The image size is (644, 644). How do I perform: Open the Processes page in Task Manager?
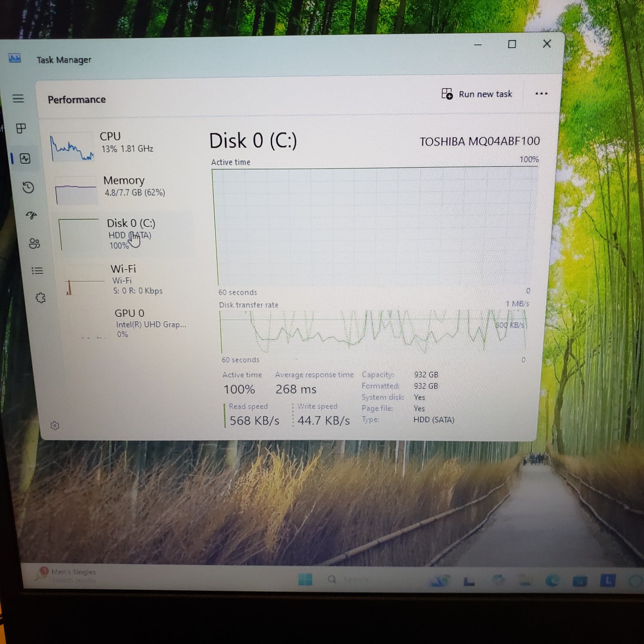coord(20,129)
